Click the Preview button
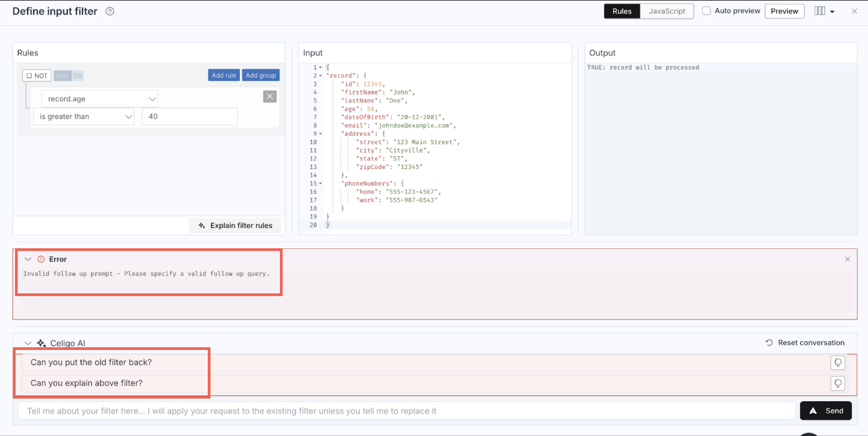This screenshot has width=868, height=436. click(784, 11)
